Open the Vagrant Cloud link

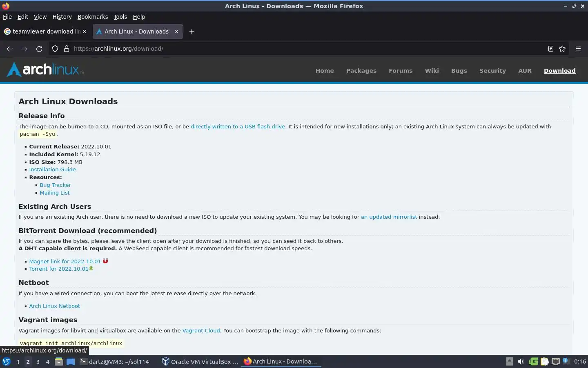(x=201, y=330)
